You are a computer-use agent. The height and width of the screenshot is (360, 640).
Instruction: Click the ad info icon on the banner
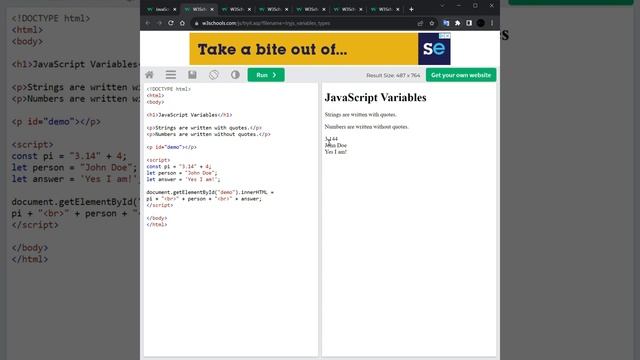(x=442, y=36)
